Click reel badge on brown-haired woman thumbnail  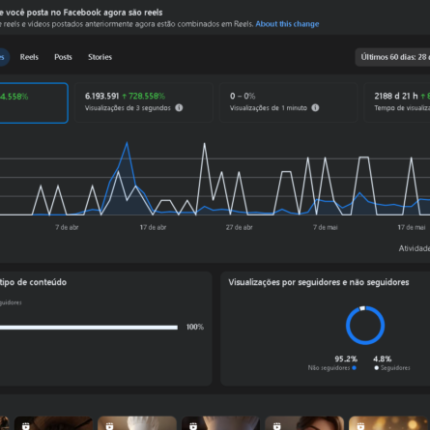pyautogui.click(x=277, y=426)
